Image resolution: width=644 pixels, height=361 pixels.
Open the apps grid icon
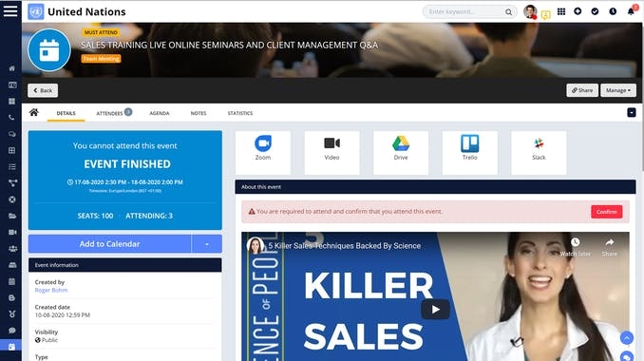pos(561,11)
